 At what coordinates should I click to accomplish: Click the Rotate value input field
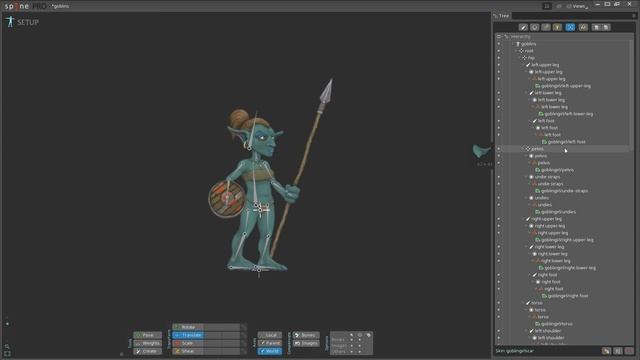point(222,327)
